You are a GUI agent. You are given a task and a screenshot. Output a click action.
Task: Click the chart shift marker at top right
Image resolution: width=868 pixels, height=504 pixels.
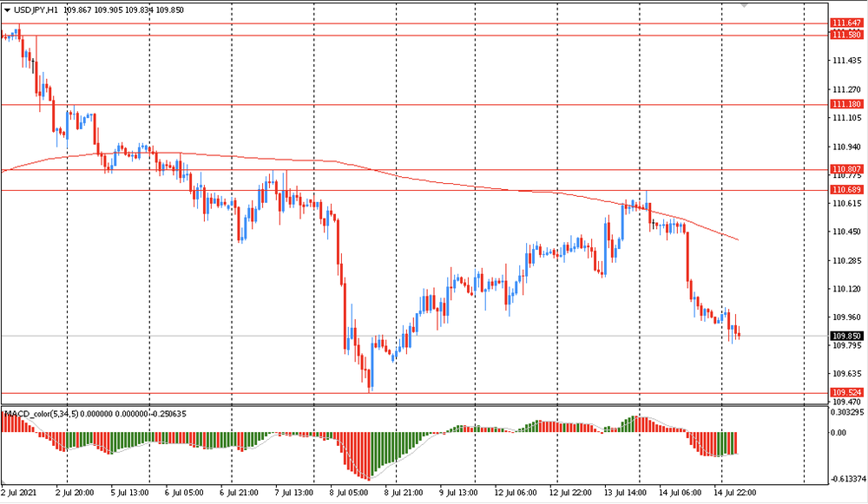pos(745,5)
